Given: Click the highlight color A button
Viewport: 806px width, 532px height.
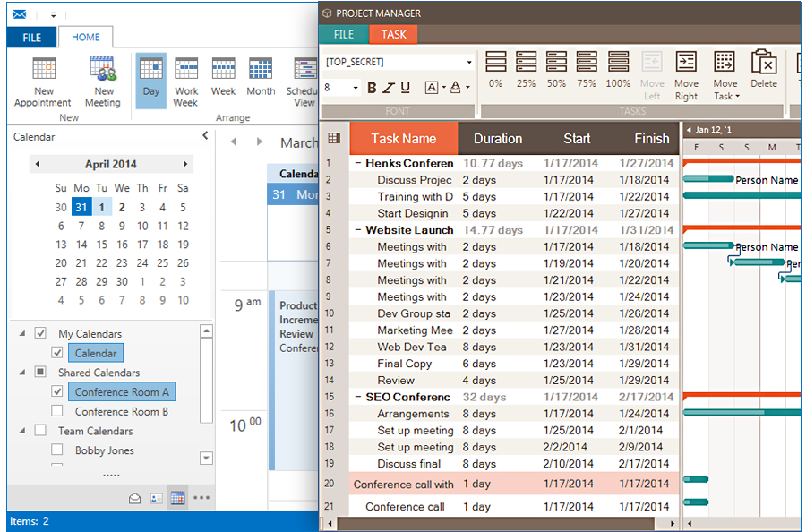Looking at the screenshot, I should point(432,88).
